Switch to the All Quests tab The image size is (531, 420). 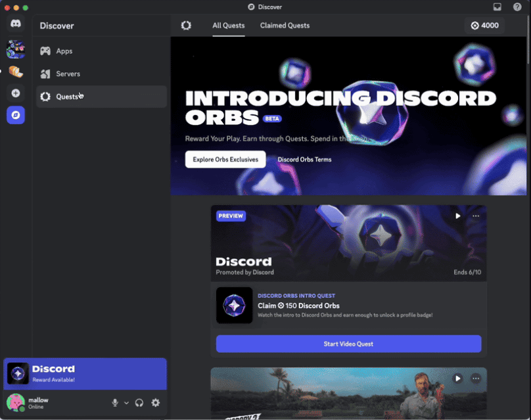[229, 26]
